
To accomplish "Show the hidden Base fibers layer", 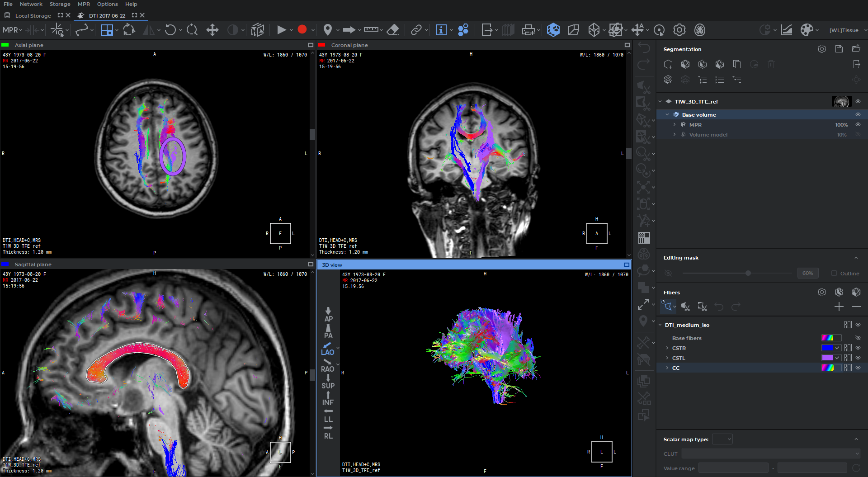I will click(x=858, y=338).
